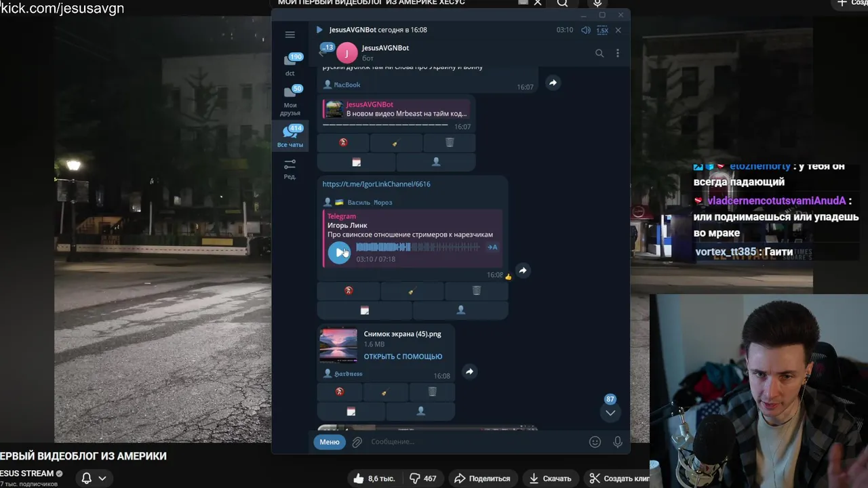Image resolution: width=868 pixels, height=488 pixels.
Task: Click ban button under voice message
Action: pos(349,290)
